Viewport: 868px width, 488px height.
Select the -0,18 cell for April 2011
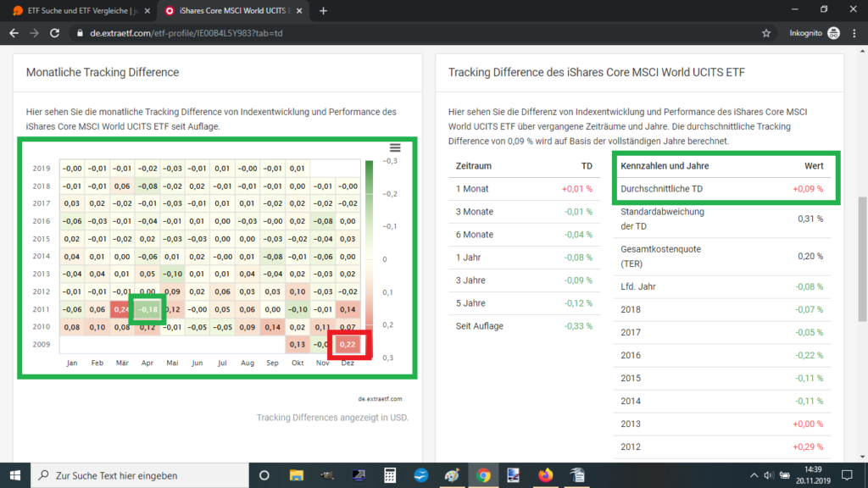click(147, 309)
